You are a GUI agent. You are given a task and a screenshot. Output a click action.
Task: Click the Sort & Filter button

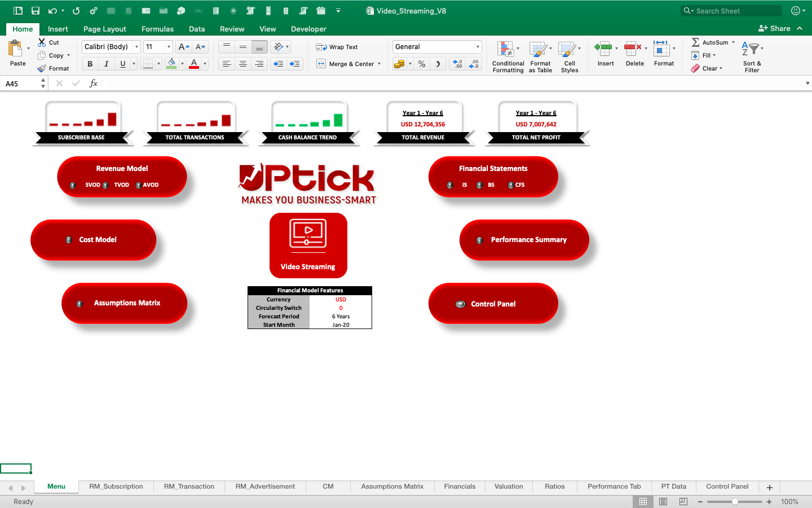tap(752, 56)
